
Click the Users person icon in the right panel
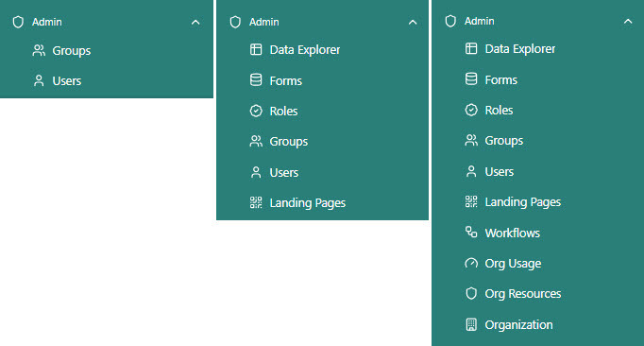coord(471,171)
